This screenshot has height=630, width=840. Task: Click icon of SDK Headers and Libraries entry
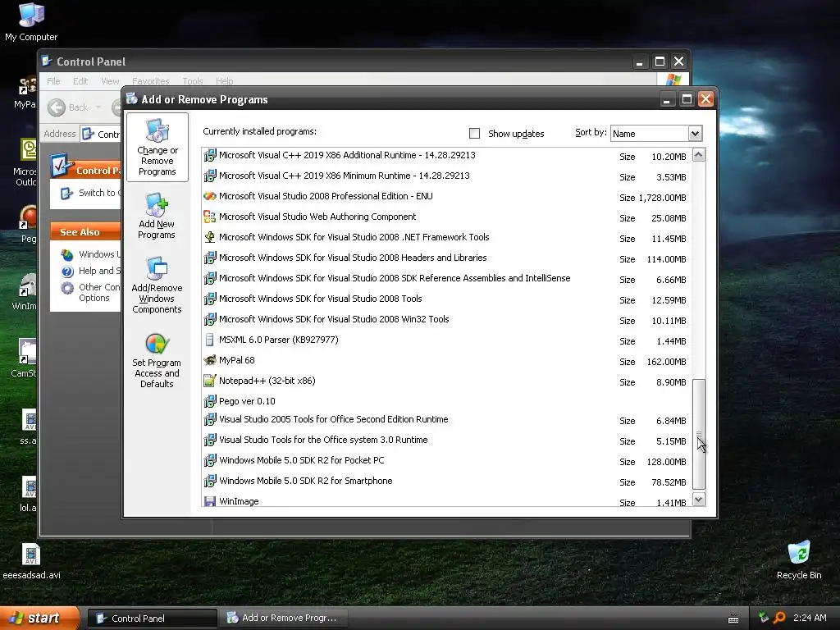209,258
